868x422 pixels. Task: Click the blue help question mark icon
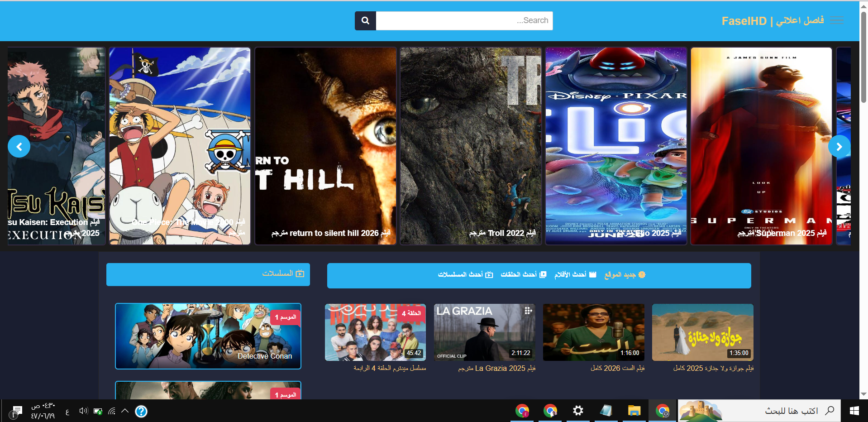[x=141, y=411]
